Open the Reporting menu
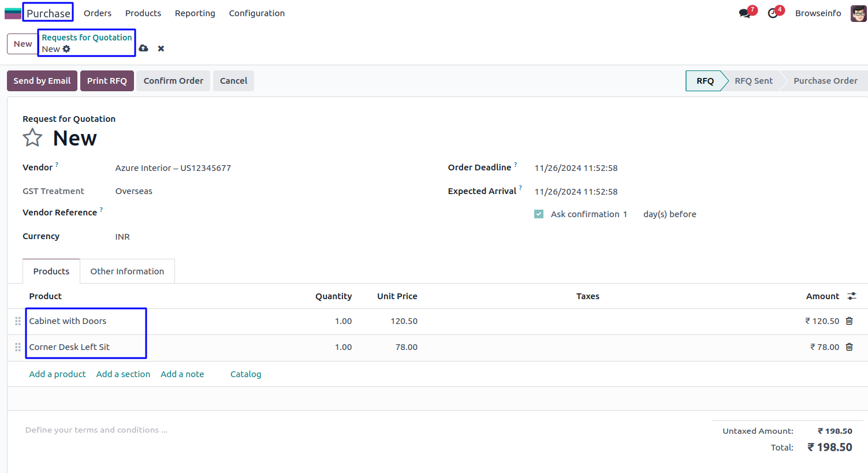Image resolution: width=868 pixels, height=473 pixels. [195, 13]
